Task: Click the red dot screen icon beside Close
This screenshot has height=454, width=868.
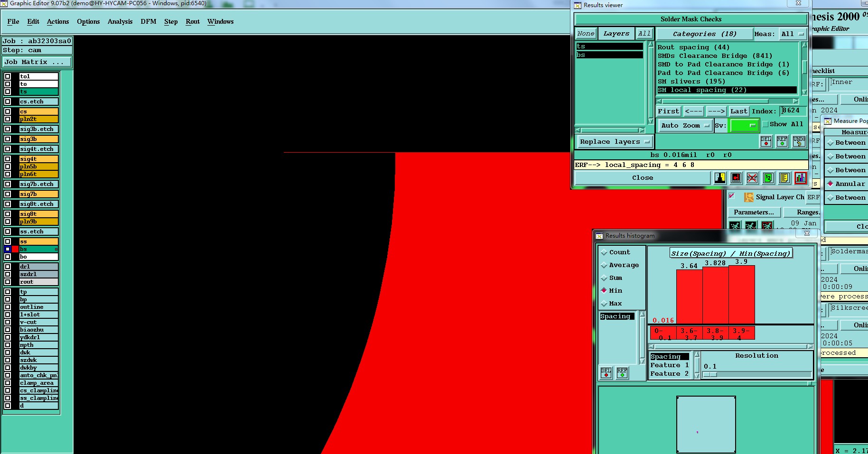Action: pos(736,178)
